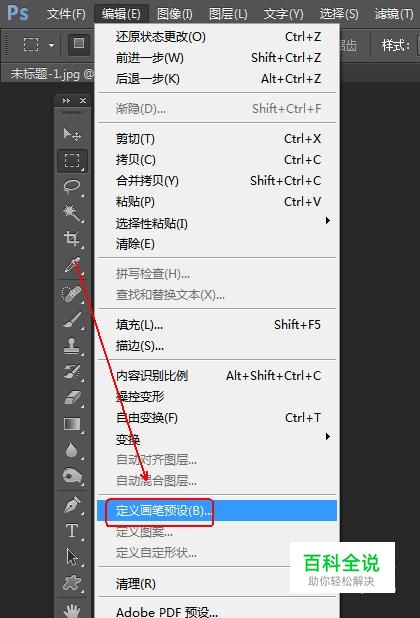Expand the 选择性粘贴(I) submenu
This screenshot has width=420, height=618.
click(x=217, y=223)
